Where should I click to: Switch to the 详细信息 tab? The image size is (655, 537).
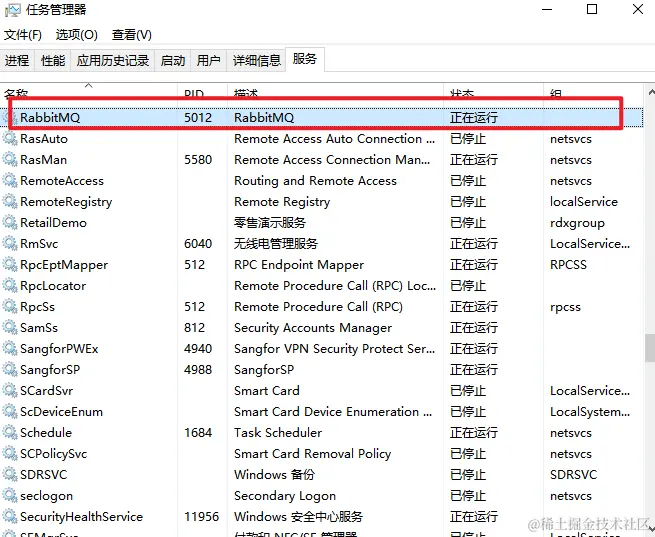[256, 61]
